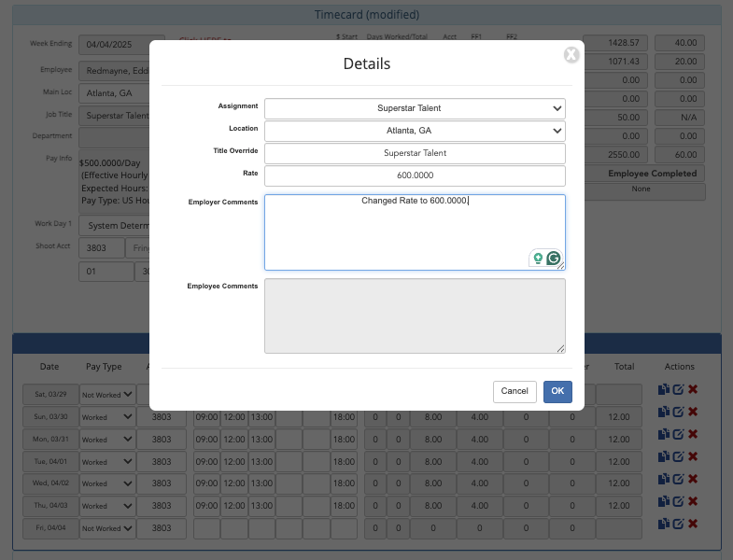Delete the Sun, 03/30 row
The height and width of the screenshot is (560, 733).
pyautogui.click(x=693, y=412)
